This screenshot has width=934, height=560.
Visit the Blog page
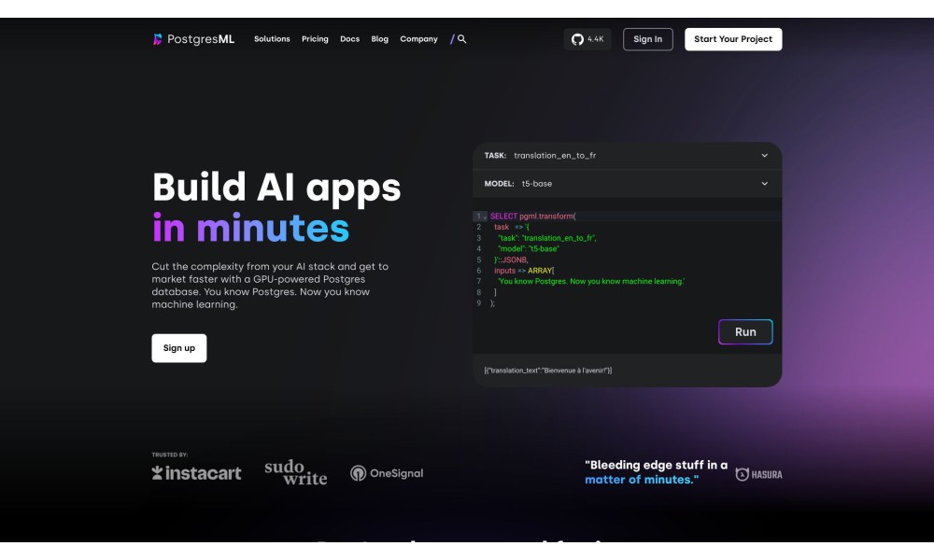[379, 39]
